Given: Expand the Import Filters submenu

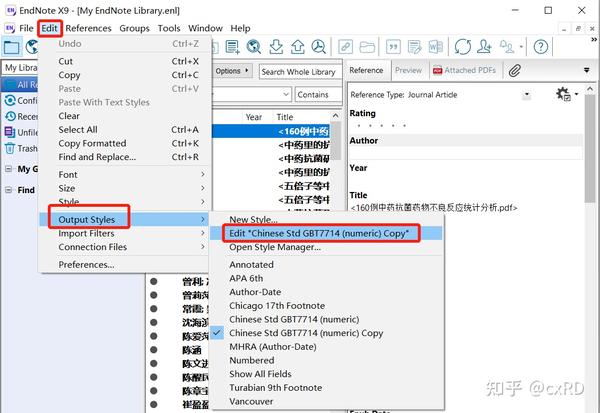Looking at the screenshot, I should click(x=125, y=233).
